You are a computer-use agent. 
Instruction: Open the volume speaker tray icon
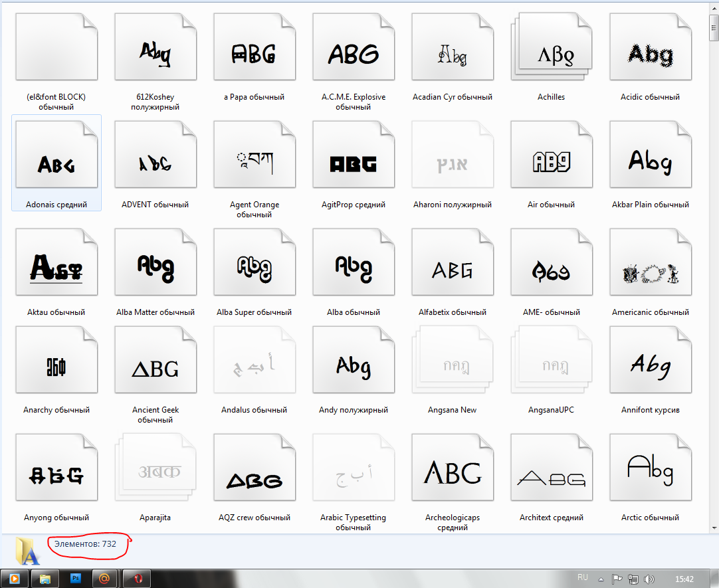(x=649, y=580)
